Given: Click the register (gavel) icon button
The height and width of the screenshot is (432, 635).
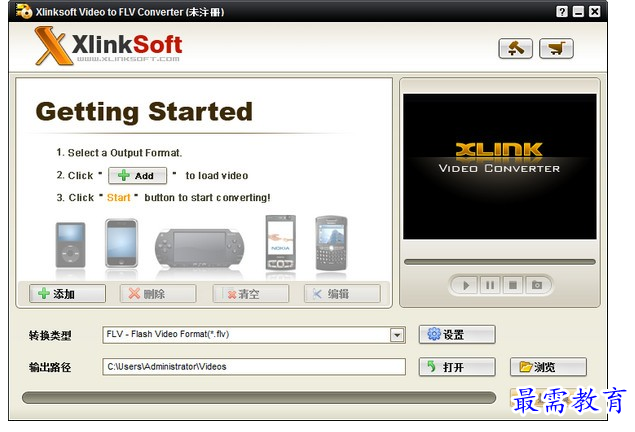Looking at the screenshot, I should (x=515, y=49).
